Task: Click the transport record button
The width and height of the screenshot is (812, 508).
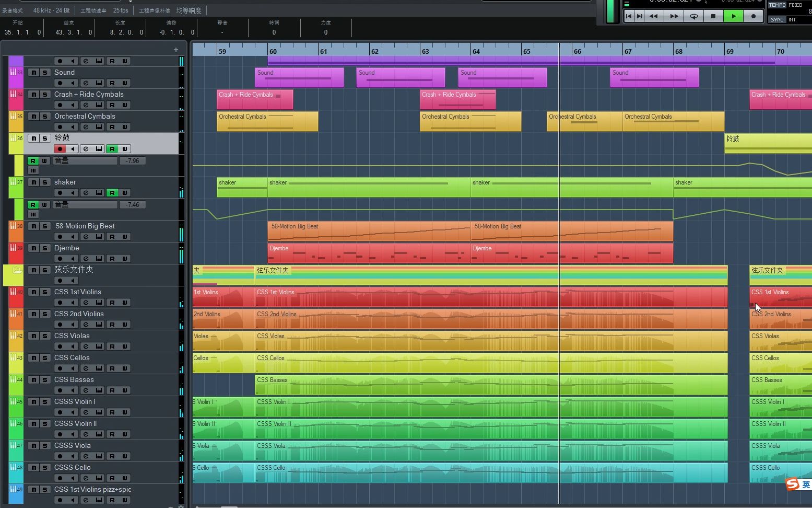Action: point(753,16)
